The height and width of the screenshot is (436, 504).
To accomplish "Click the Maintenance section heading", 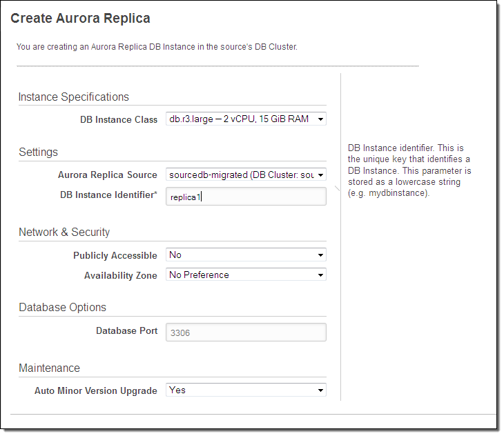I will click(49, 368).
